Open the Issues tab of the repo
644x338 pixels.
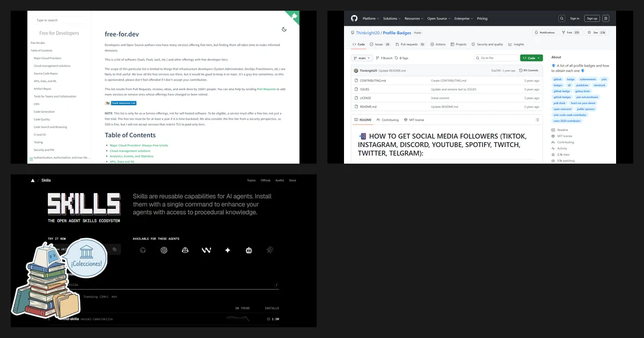380,45
